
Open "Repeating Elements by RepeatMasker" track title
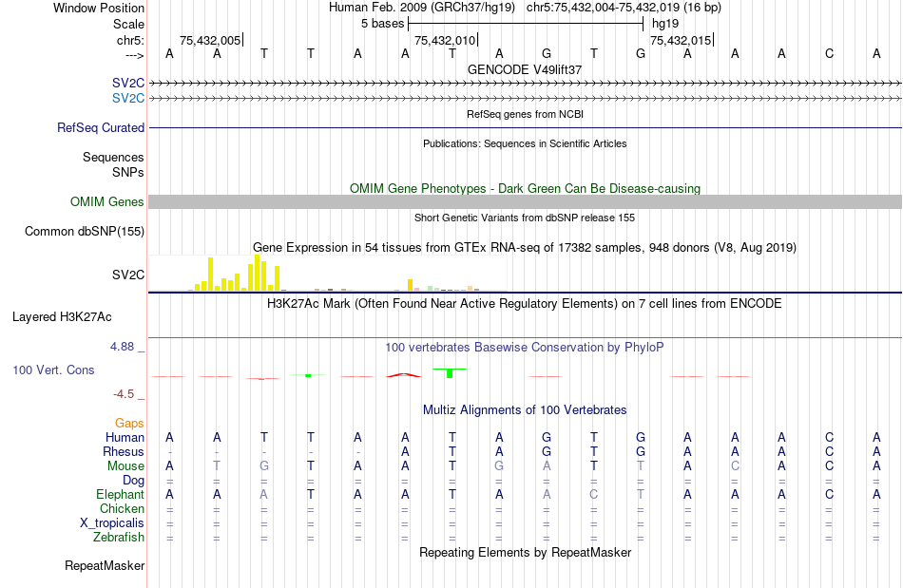[x=526, y=553]
